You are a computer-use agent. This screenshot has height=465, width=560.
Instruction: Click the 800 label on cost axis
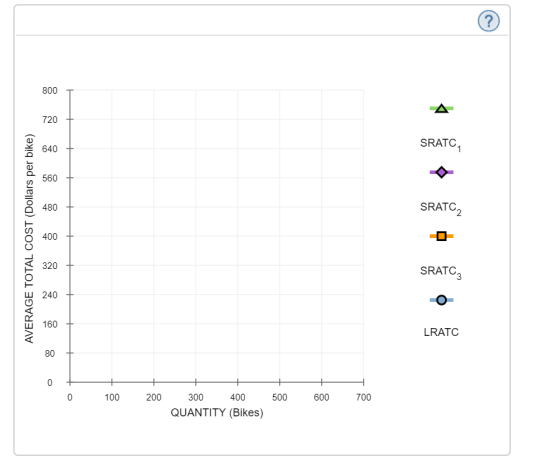click(x=50, y=91)
